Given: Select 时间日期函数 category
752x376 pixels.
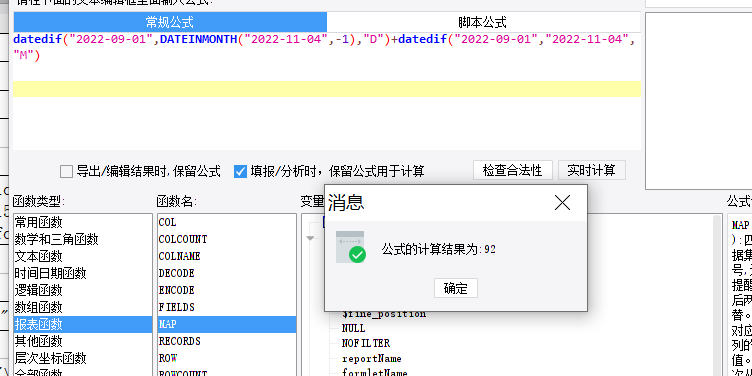Looking at the screenshot, I should pyautogui.click(x=82, y=273).
